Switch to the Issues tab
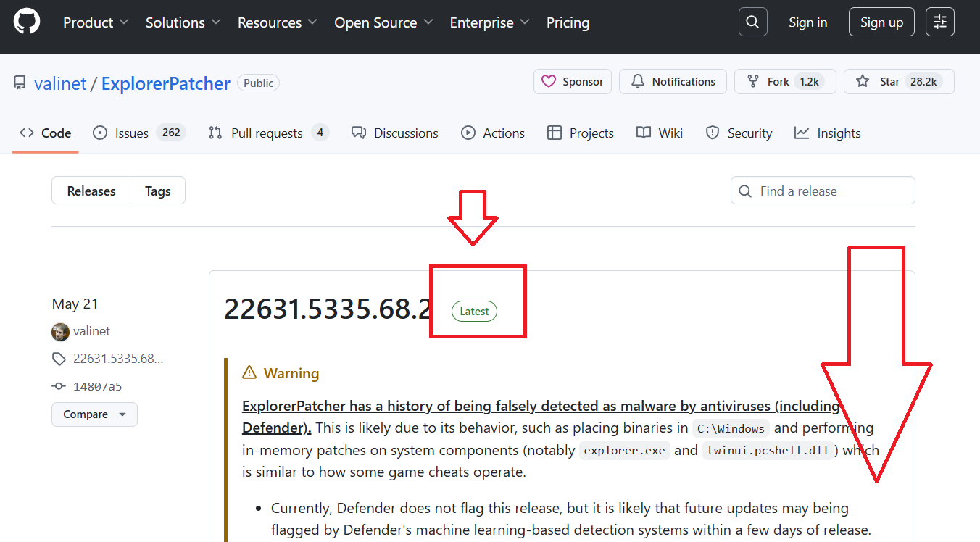This screenshot has height=542, width=980. tap(139, 133)
